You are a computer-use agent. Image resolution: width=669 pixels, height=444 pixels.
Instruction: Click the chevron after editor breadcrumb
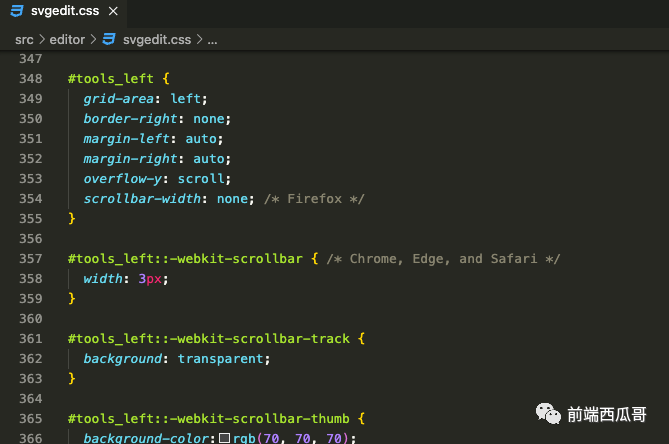click(93, 40)
